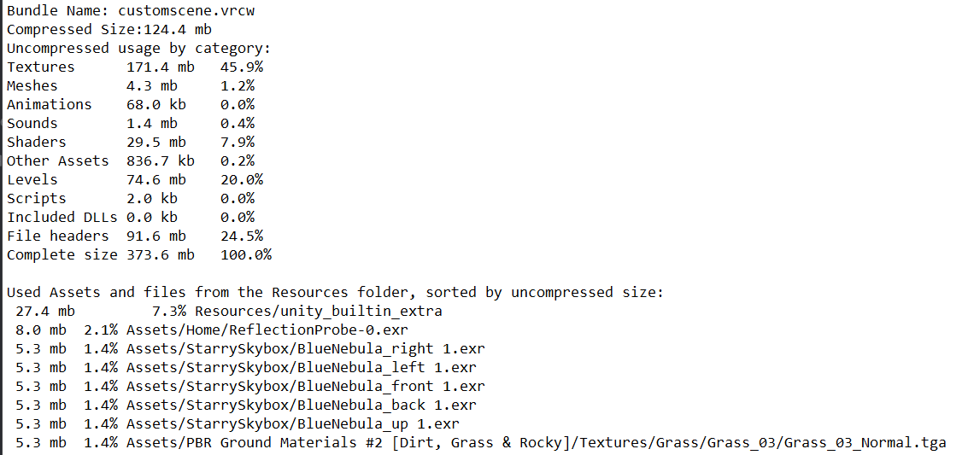The height and width of the screenshot is (455, 980).
Task: Click the Bundle Name customscene.vrcw line
Action: [x=131, y=10]
